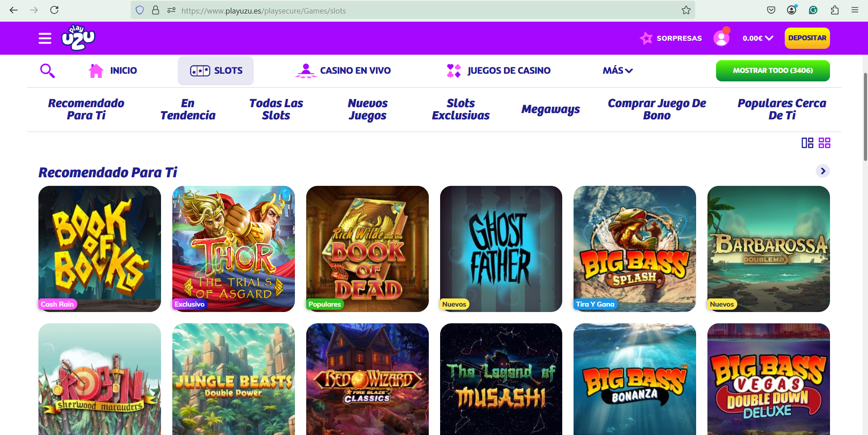The width and height of the screenshot is (868, 435).
Task: Expand the 0.00€ balance dropdown
Action: (x=758, y=38)
